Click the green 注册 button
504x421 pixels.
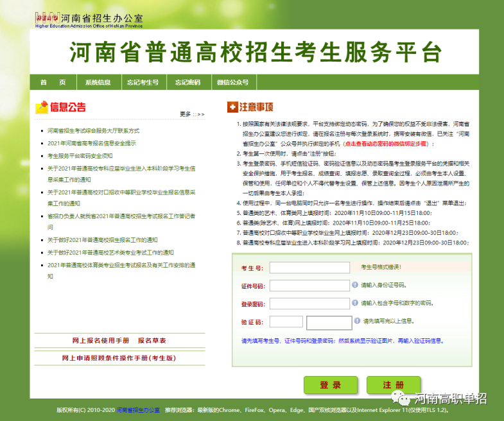[394, 384]
